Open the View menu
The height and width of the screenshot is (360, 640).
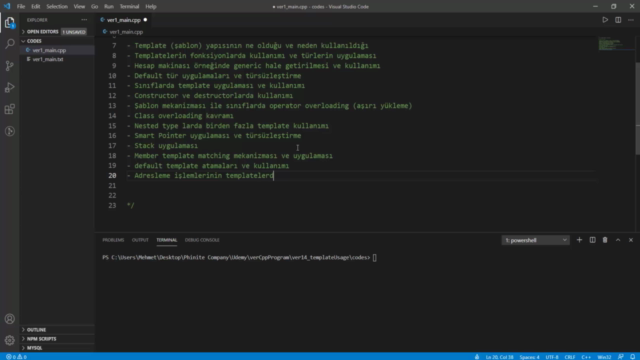tap(79, 7)
